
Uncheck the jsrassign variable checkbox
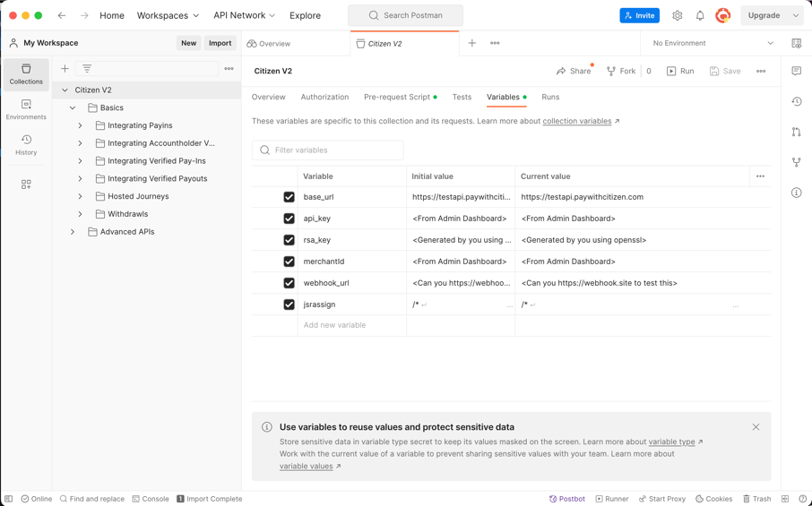point(289,304)
